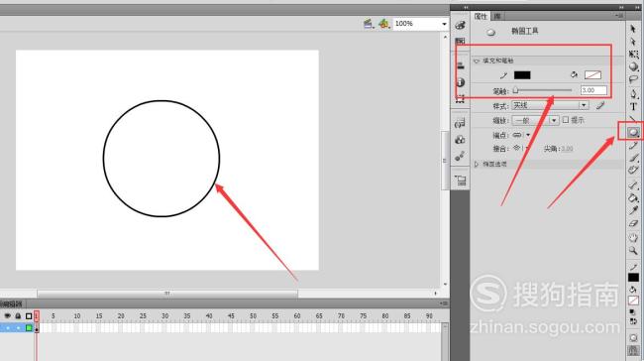The width and height of the screenshot is (644, 361).
Task: Activate the Hand tool
Action: [633, 237]
